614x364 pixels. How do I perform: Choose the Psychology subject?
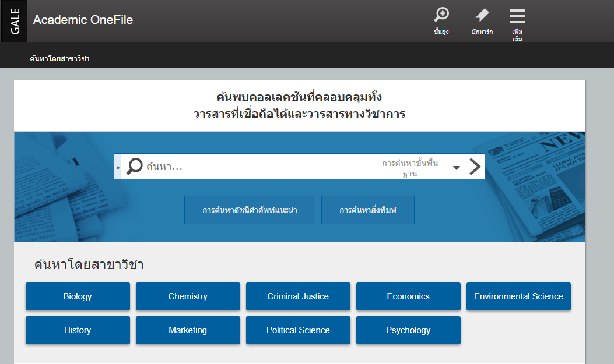click(408, 330)
